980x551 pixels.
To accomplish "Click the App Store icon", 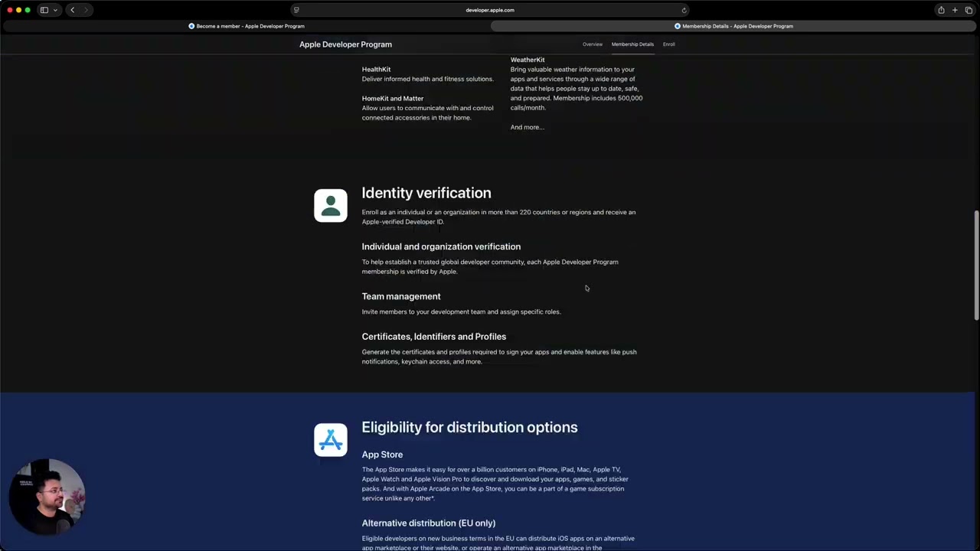I will point(331,440).
